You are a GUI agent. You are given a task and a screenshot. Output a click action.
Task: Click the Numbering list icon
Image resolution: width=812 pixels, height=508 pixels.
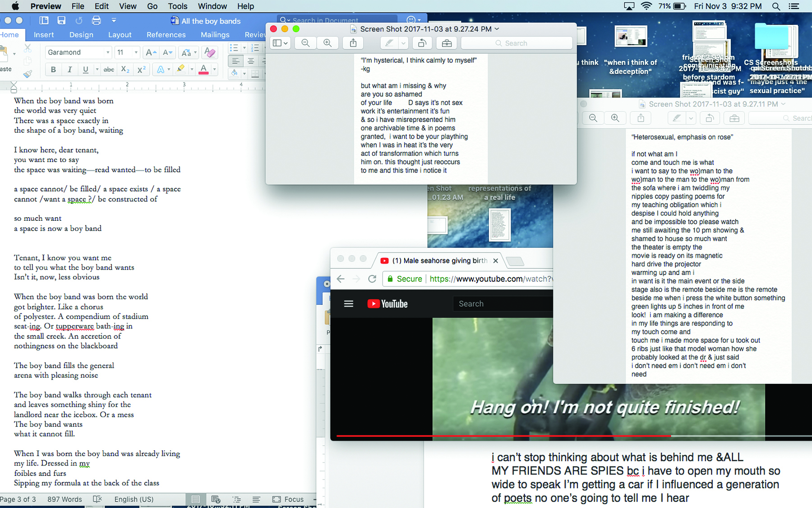coord(254,48)
